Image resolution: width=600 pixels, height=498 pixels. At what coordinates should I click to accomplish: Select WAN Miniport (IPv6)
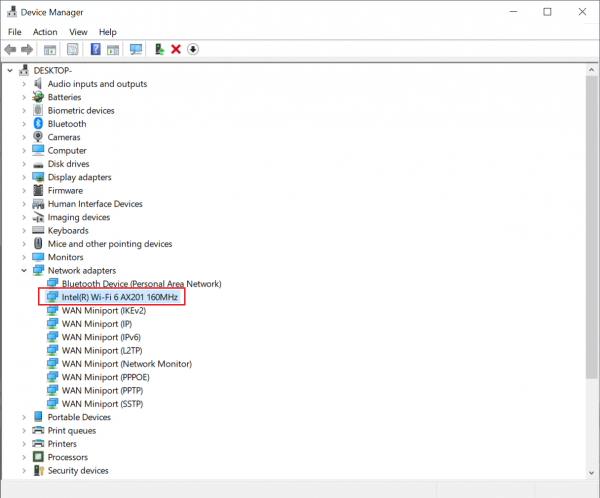[101, 337]
